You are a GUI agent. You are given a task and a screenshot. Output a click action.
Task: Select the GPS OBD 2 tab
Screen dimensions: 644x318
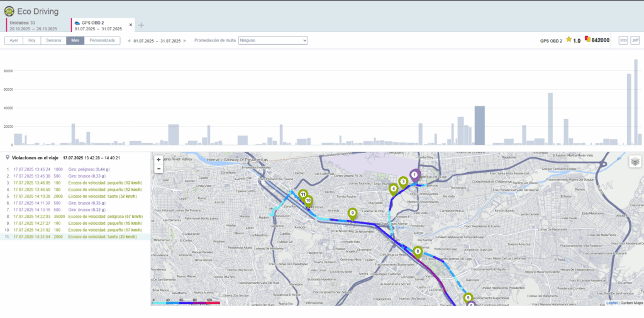(99, 25)
